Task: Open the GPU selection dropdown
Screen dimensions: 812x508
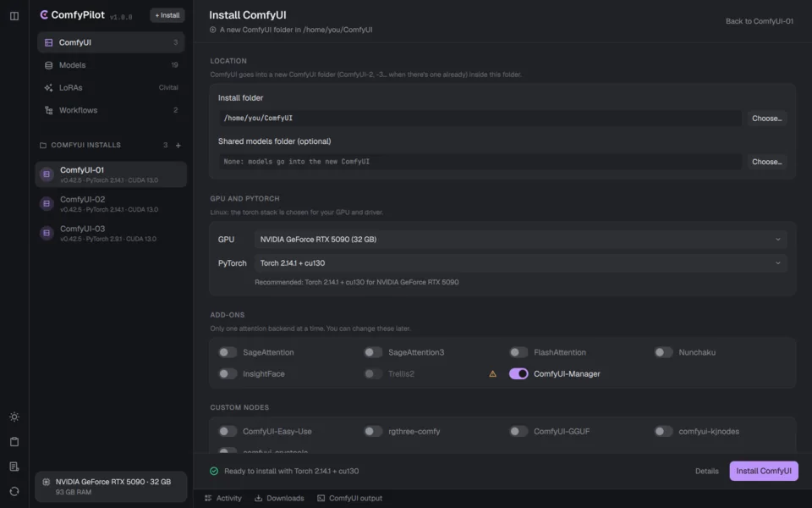Action: (521, 240)
